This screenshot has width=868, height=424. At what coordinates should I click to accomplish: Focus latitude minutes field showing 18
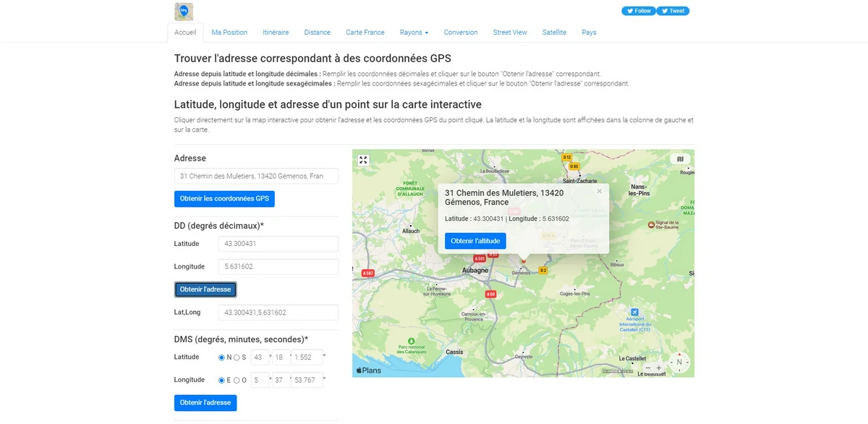(x=281, y=357)
